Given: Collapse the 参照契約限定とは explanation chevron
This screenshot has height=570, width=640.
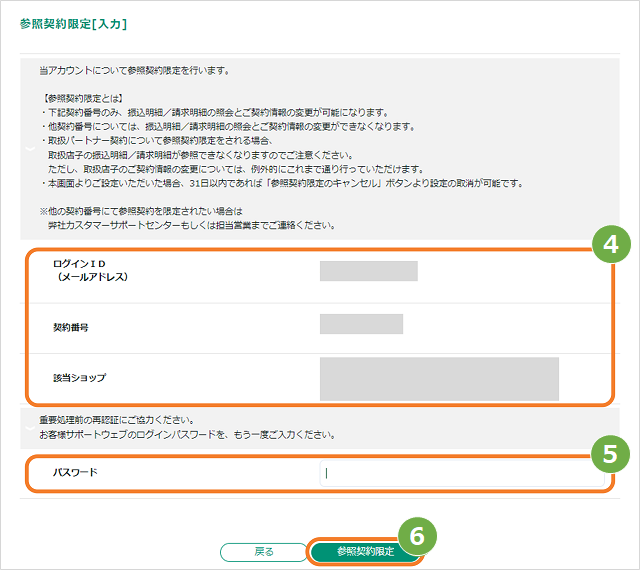Looking at the screenshot, I should pos(30,148).
